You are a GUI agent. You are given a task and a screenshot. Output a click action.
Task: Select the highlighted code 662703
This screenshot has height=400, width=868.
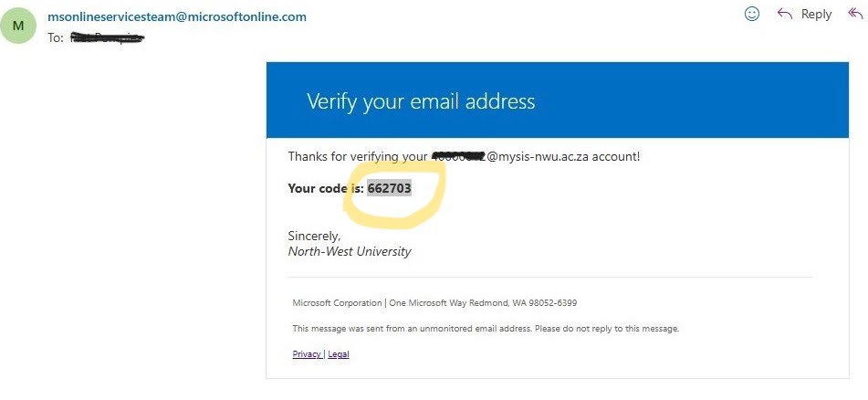[389, 188]
